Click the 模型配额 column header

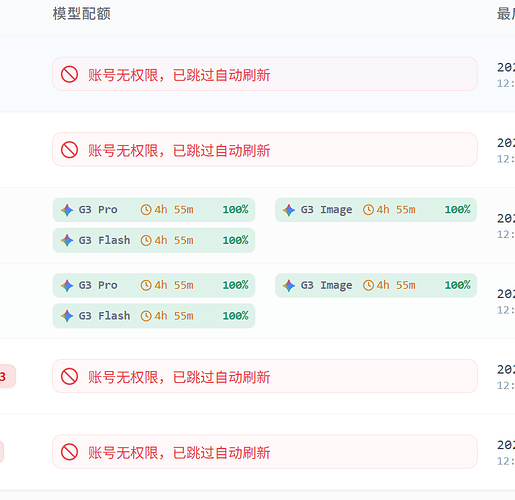pyautogui.click(x=82, y=14)
